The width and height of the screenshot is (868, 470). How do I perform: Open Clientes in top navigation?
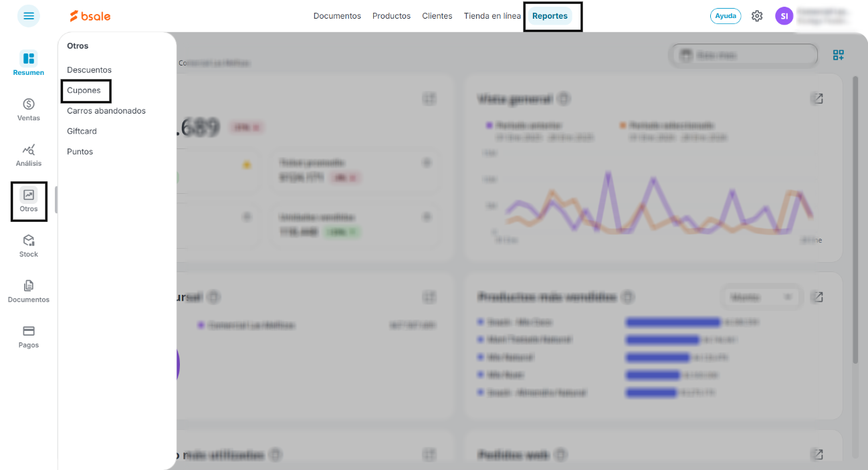point(437,16)
